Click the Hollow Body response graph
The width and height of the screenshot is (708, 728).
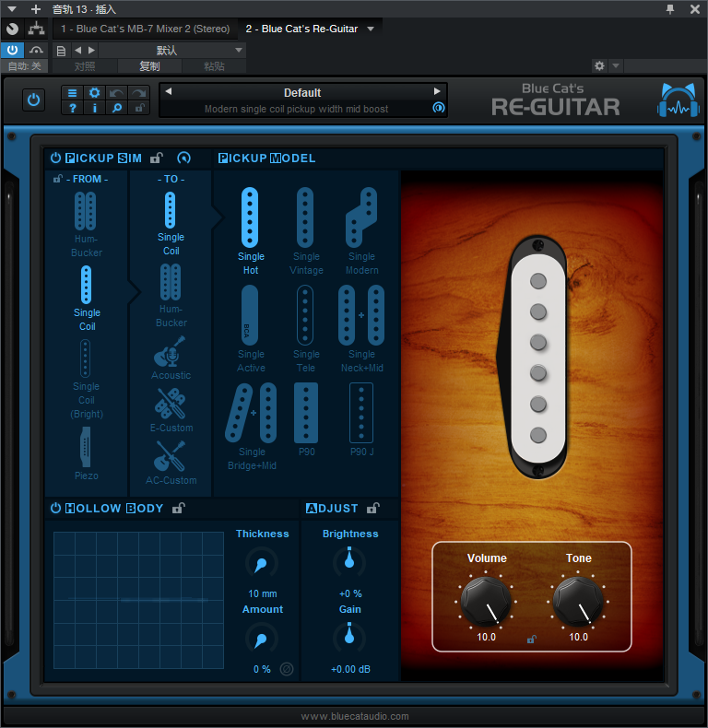coord(138,600)
